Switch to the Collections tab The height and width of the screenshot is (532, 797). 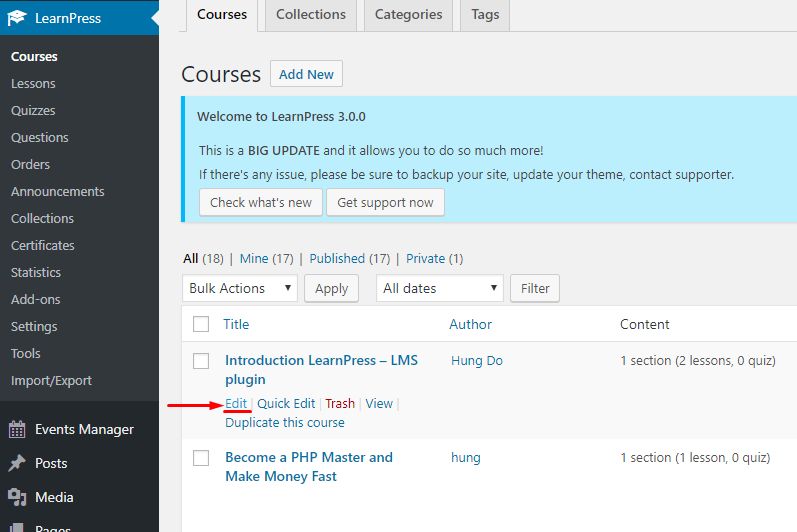point(311,15)
